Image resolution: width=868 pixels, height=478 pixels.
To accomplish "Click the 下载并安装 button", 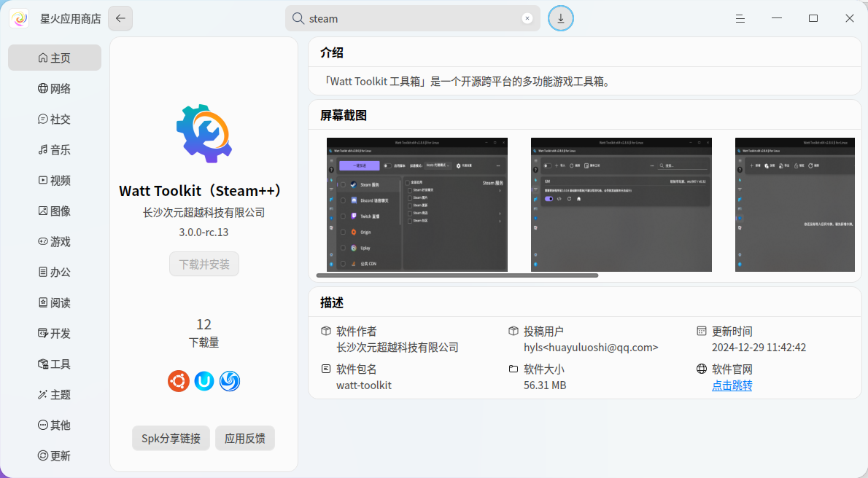I will 204,265.
